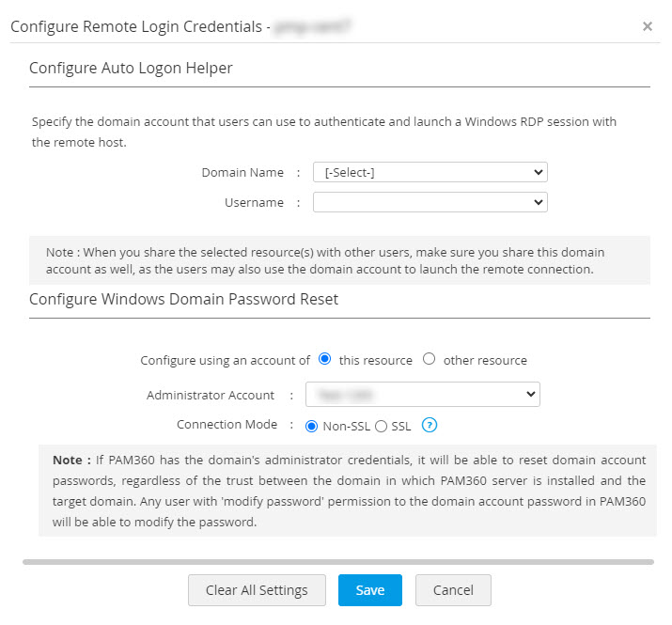This screenshot has height=625, width=672.
Task: Click the Configure Windows Domain Password Reset heading
Action: click(183, 300)
